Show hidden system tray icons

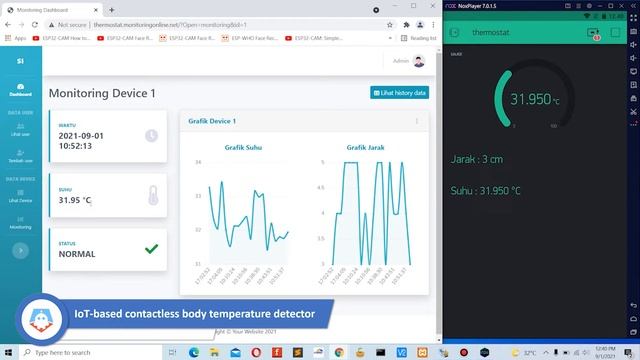click(x=546, y=352)
